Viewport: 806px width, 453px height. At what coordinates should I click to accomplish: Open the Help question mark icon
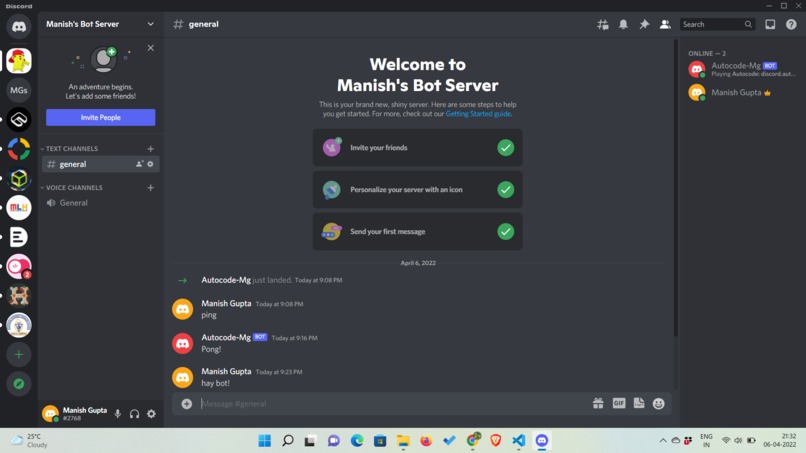[791, 24]
